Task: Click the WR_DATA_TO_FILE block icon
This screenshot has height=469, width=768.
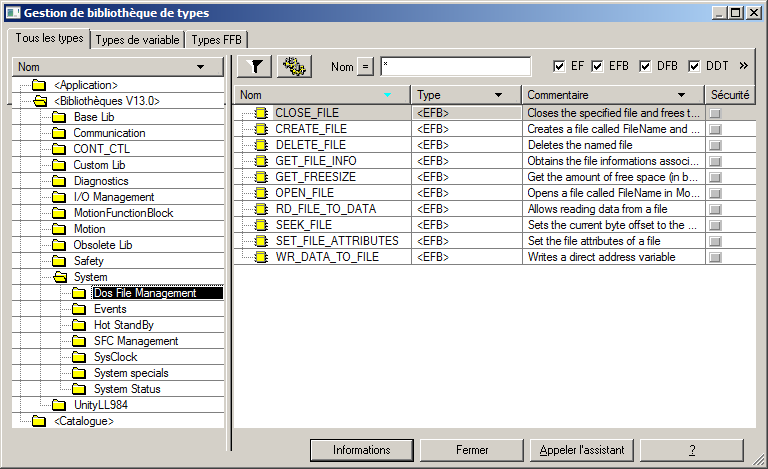Action: coord(261,257)
